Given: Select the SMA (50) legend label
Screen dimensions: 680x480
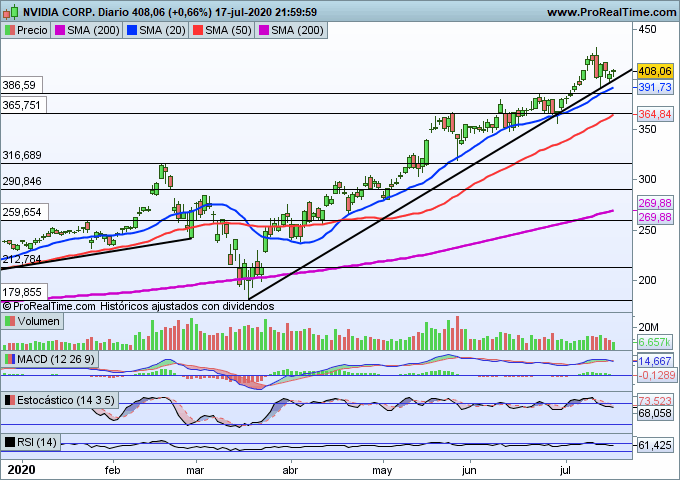Looking at the screenshot, I should pos(229,30).
